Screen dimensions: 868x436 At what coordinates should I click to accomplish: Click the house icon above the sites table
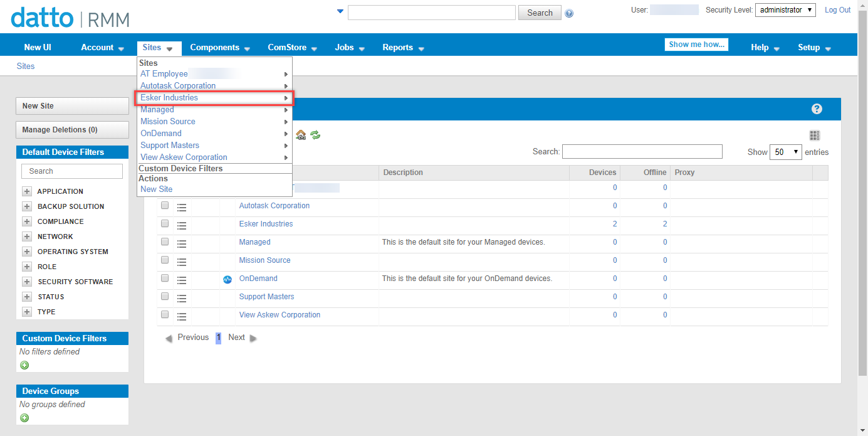coord(301,135)
